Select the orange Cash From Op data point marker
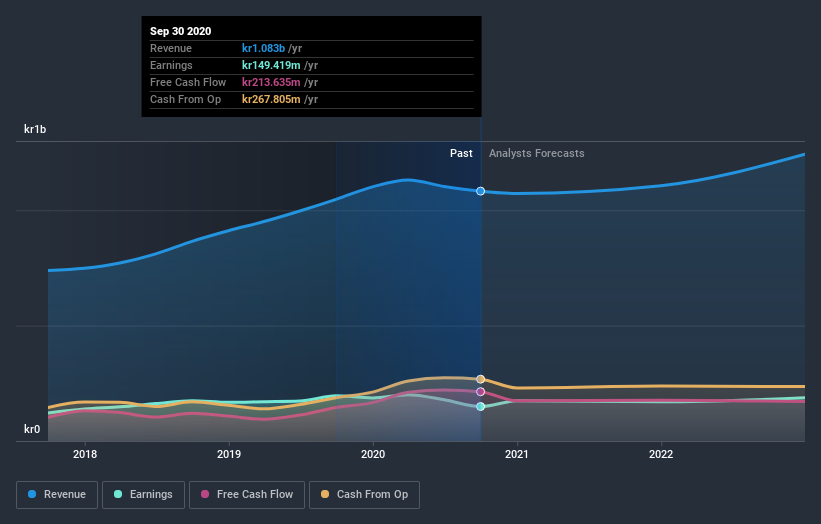821x524 pixels. pos(481,379)
